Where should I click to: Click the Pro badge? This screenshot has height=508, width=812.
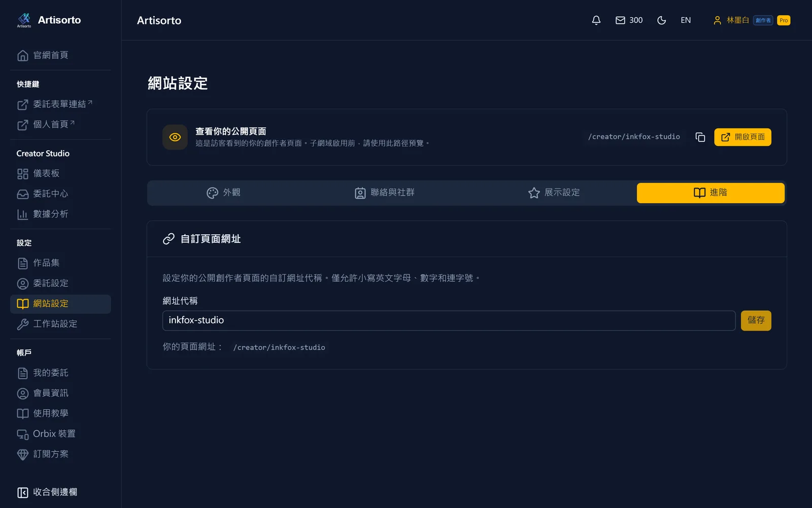point(784,20)
